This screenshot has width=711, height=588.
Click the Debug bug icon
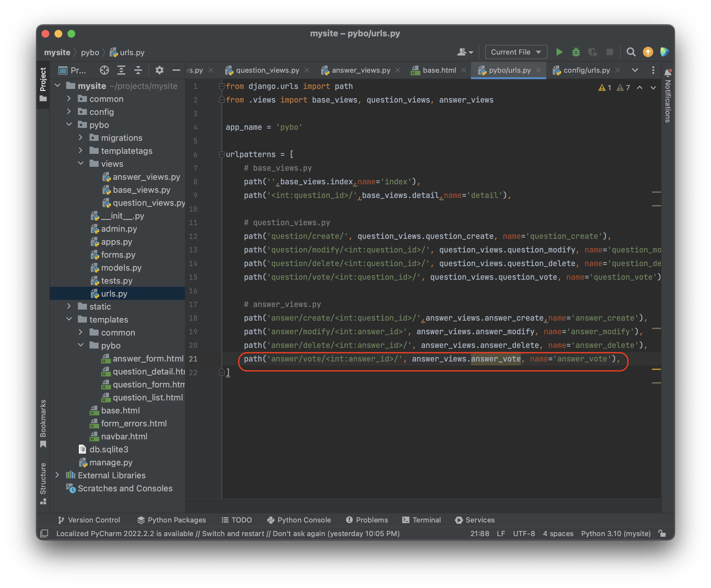pos(576,52)
